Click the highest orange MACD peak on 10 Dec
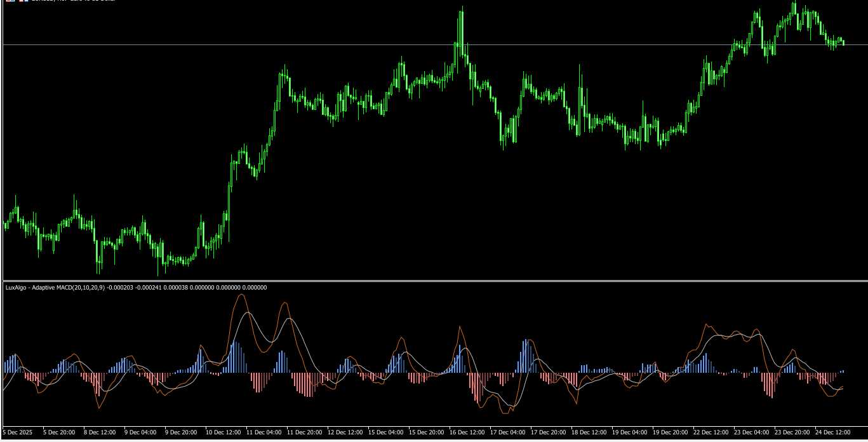This screenshot has width=868, height=442. pyautogui.click(x=240, y=295)
